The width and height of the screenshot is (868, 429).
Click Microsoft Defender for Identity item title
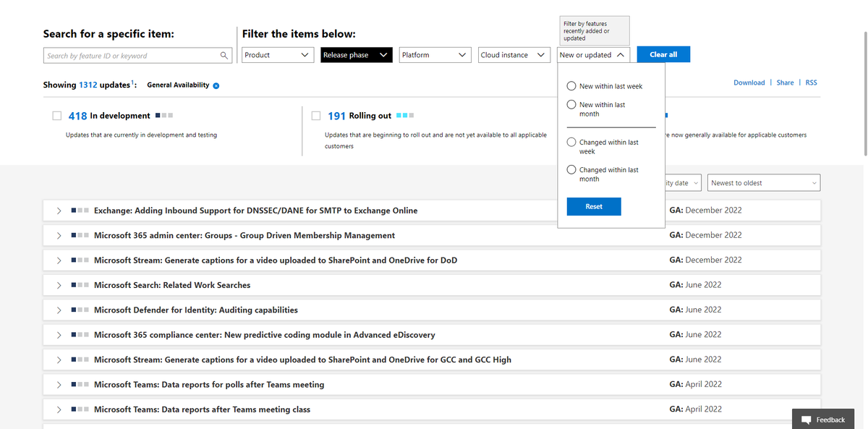pos(196,310)
